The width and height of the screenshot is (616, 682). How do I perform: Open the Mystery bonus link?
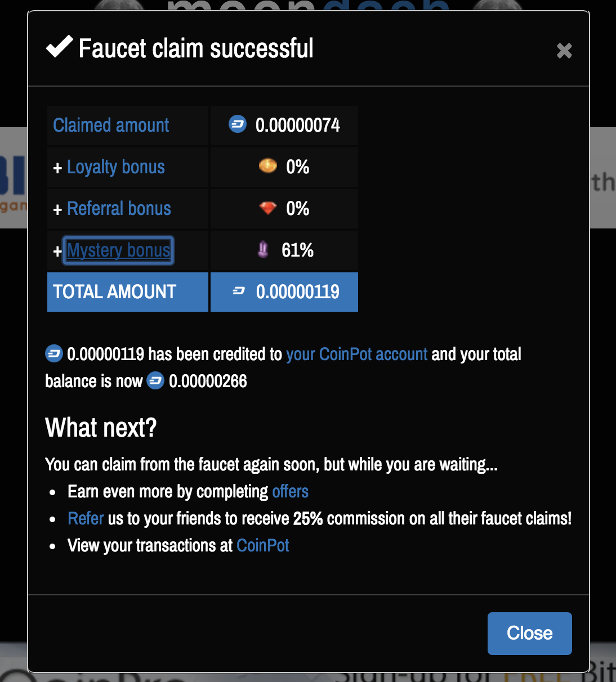pos(118,250)
